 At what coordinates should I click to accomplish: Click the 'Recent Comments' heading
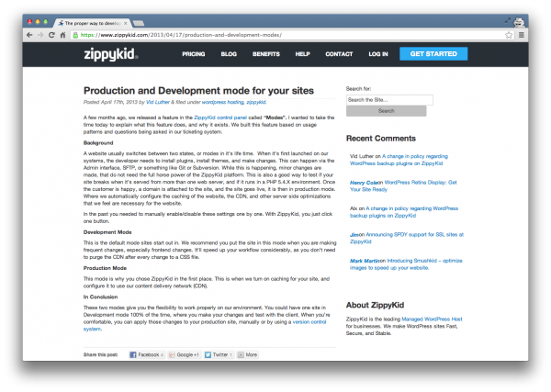click(x=380, y=139)
